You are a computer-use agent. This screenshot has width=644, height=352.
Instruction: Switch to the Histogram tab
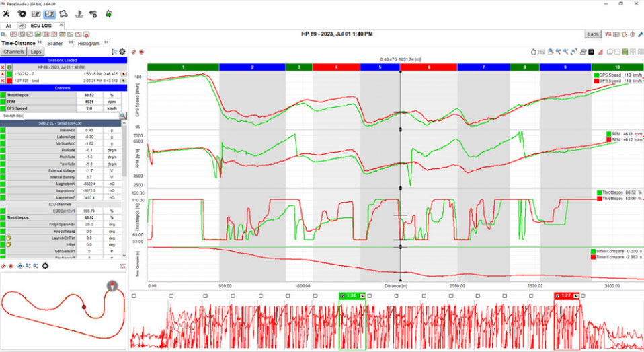pos(89,43)
